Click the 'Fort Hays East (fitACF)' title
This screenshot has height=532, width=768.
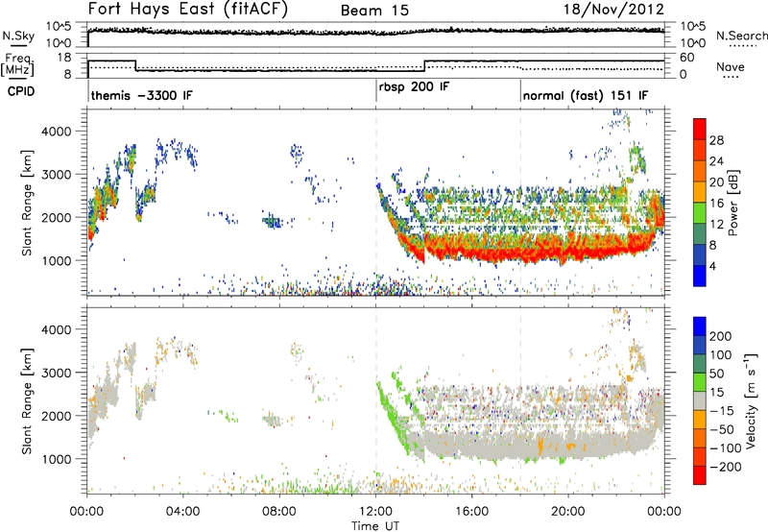(x=188, y=10)
